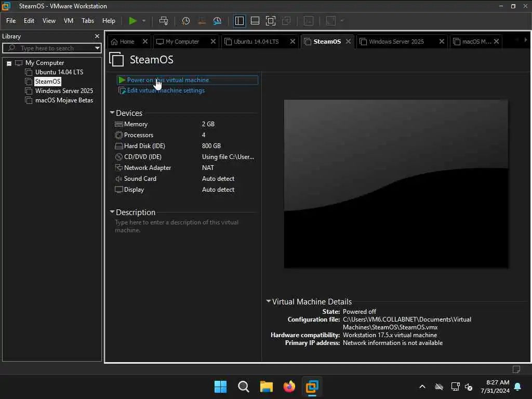This screenshot has height=399, width=532.
Task: Open the Tabs menu
Action: click(87, 21)
